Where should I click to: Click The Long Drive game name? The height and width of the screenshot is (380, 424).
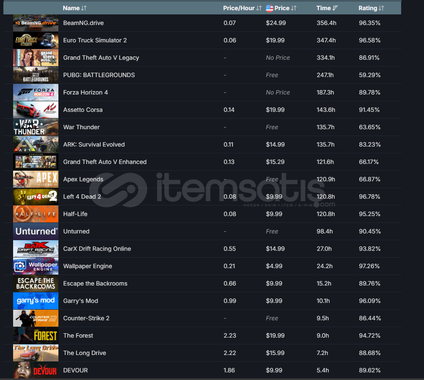point(84,353)
